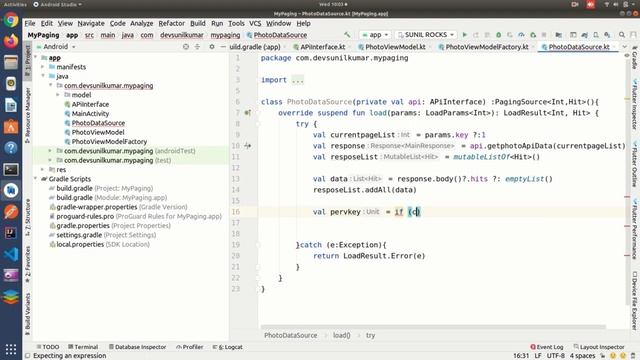Open the VCS menu
640x360 pixels.
[x=255, y=23]
